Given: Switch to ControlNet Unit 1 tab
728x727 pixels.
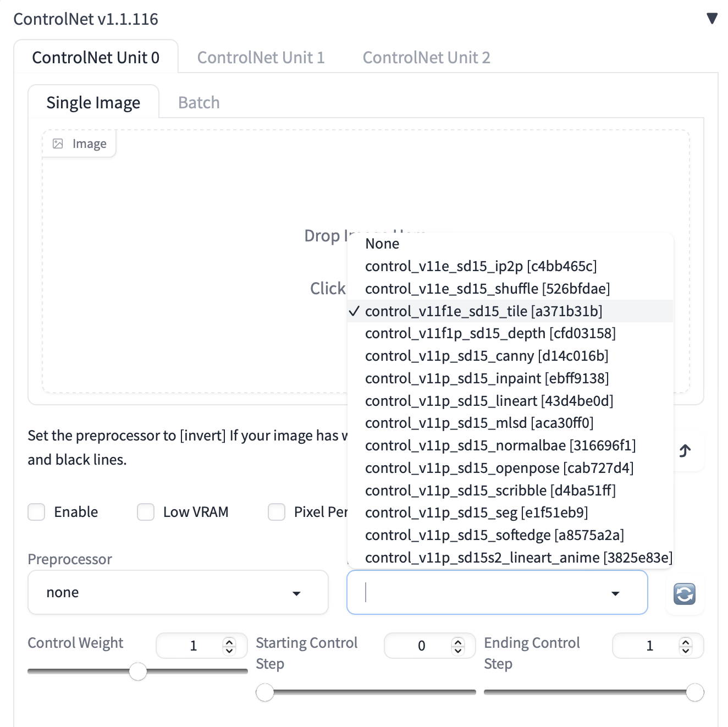Looking at the screenshot, I should coord(261,57).
